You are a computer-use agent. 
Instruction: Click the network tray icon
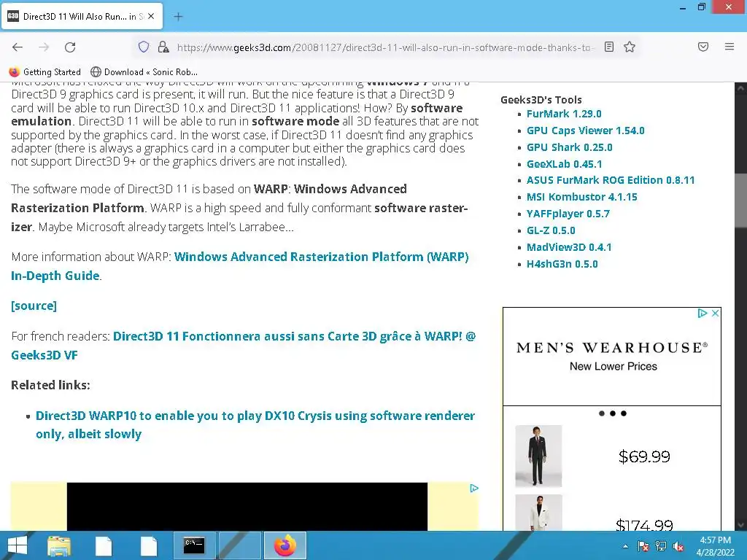click(x=661, y=546)
